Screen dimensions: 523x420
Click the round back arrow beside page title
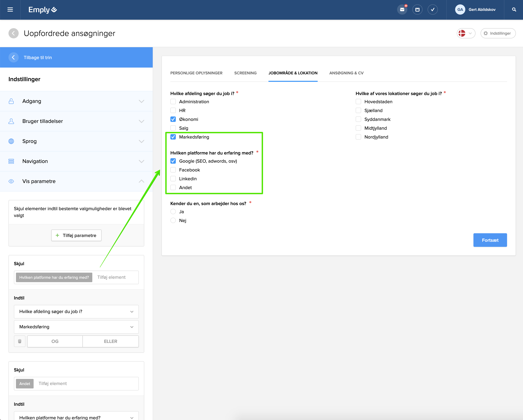point(14,33)
